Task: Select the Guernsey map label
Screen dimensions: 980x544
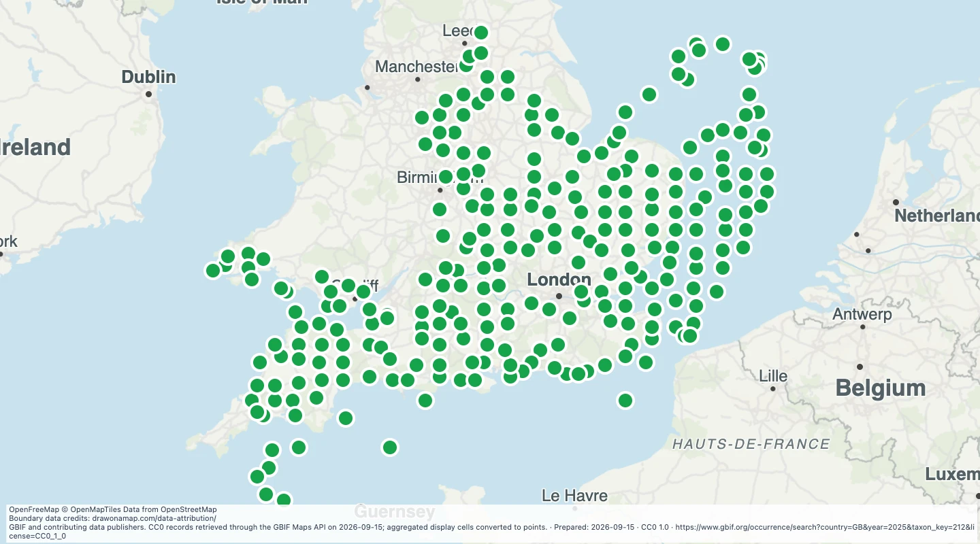Action: pos(395,511)
